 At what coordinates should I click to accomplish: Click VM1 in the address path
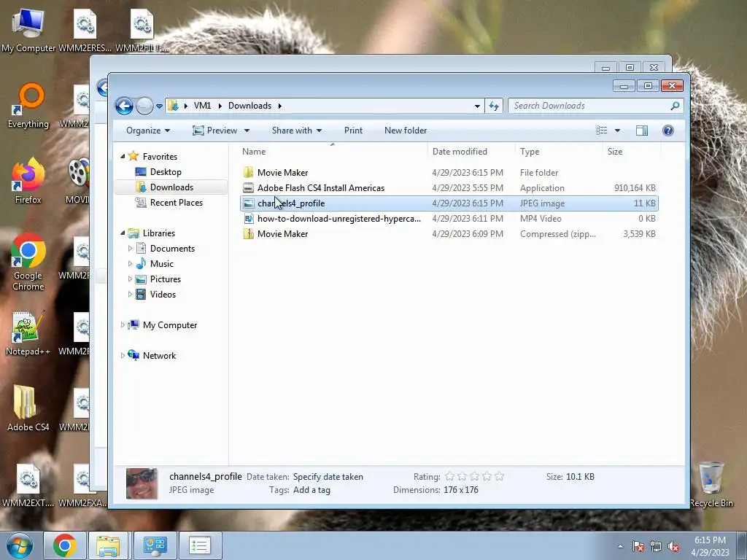[202, 106]
